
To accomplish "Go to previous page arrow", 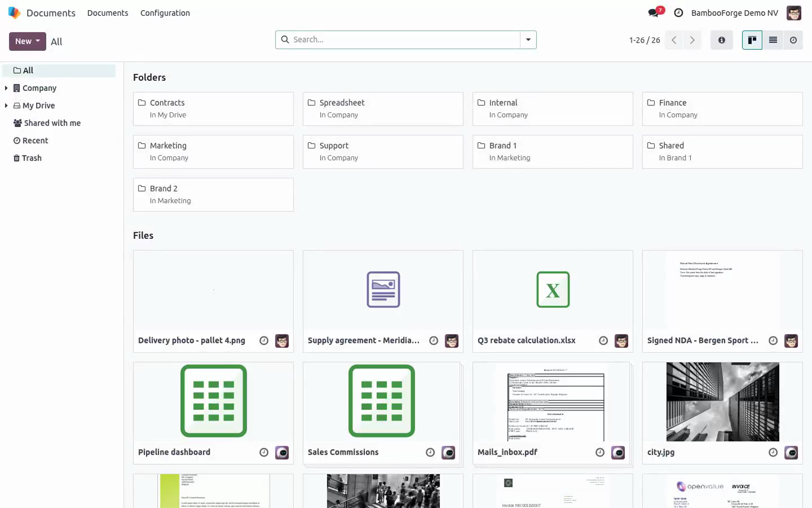I will pos(674,40).
